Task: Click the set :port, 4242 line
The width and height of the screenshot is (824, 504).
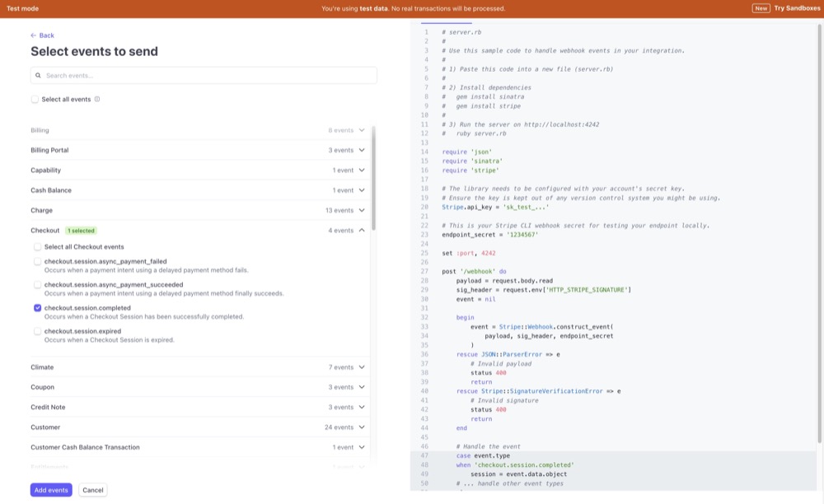Action: point(468,253)
